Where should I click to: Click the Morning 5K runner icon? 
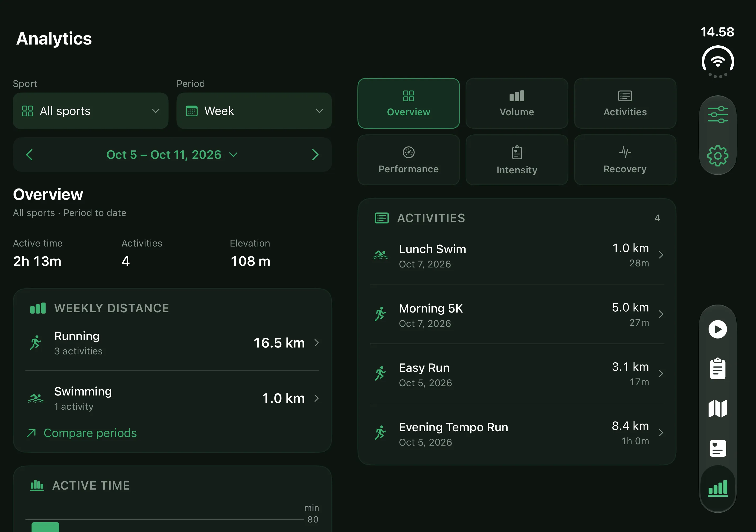pos(380,314)
